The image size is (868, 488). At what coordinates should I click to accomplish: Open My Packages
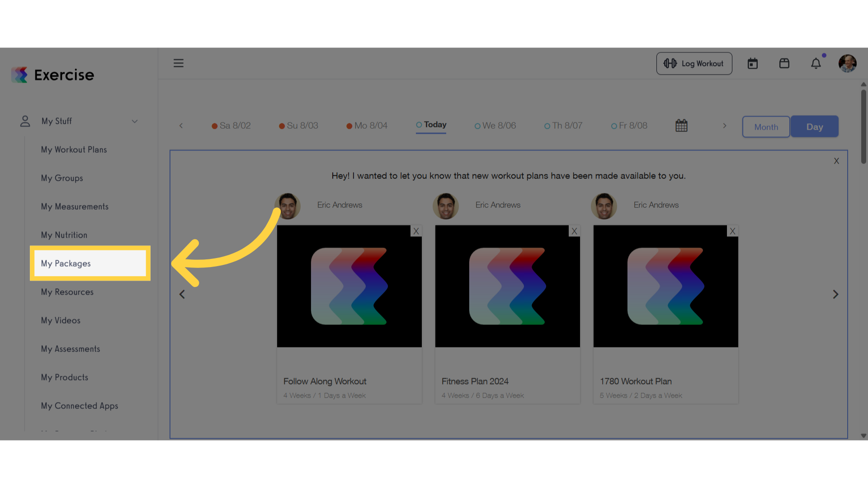90,263
